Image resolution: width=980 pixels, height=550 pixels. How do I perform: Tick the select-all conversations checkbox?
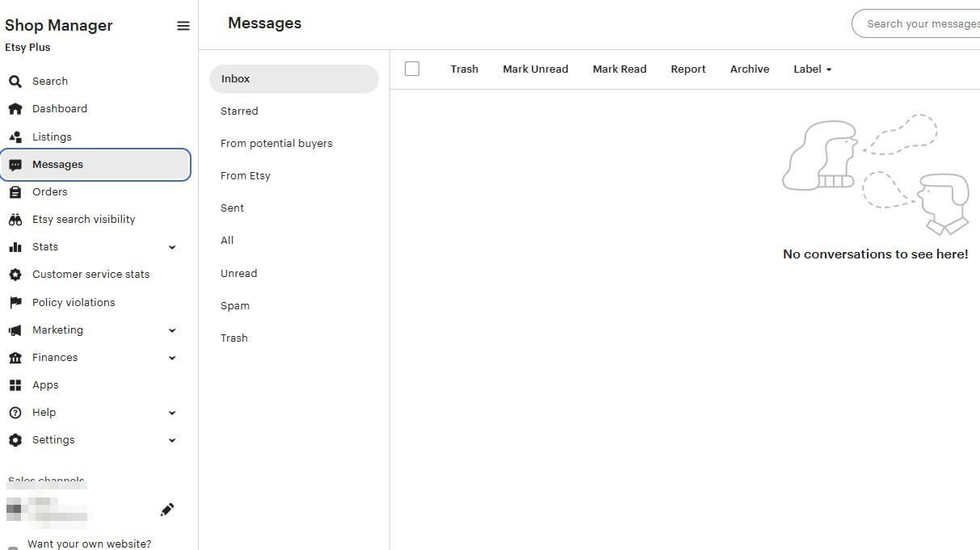point(412,69)
